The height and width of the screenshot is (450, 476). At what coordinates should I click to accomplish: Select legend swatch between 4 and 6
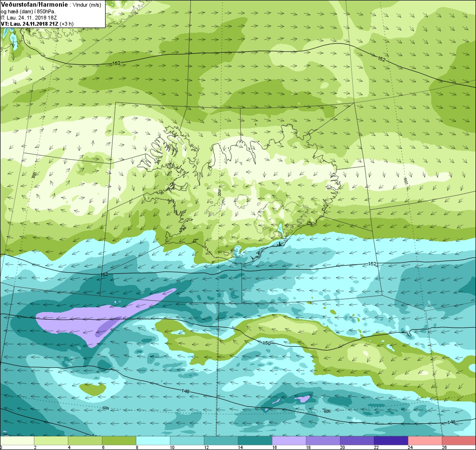point(85,440)
